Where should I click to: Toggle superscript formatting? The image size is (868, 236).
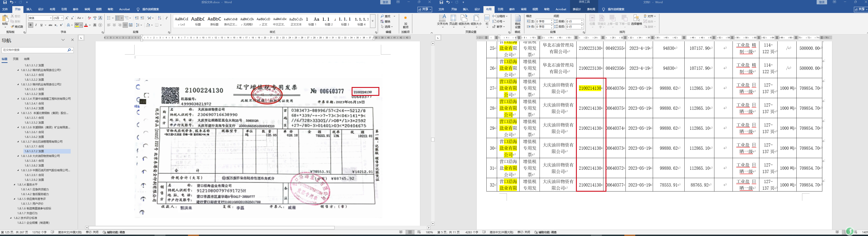61,25
